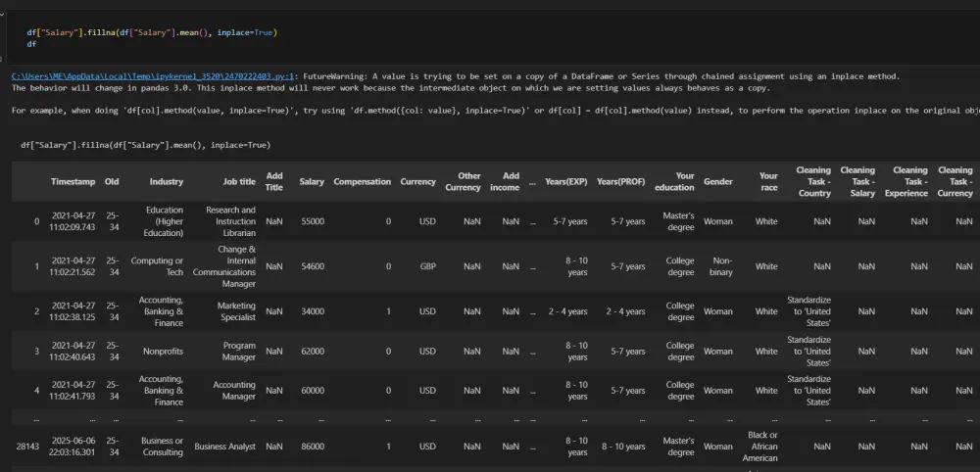Open the ipykernel temp file path link
Viewport: 980px width, 472px height.
[x=153, y=76]
